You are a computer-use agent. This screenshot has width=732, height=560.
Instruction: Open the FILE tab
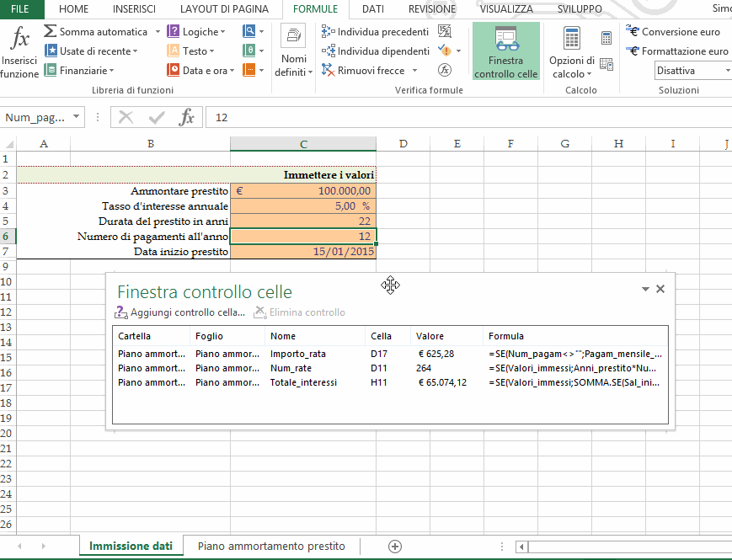click(19, 9)
